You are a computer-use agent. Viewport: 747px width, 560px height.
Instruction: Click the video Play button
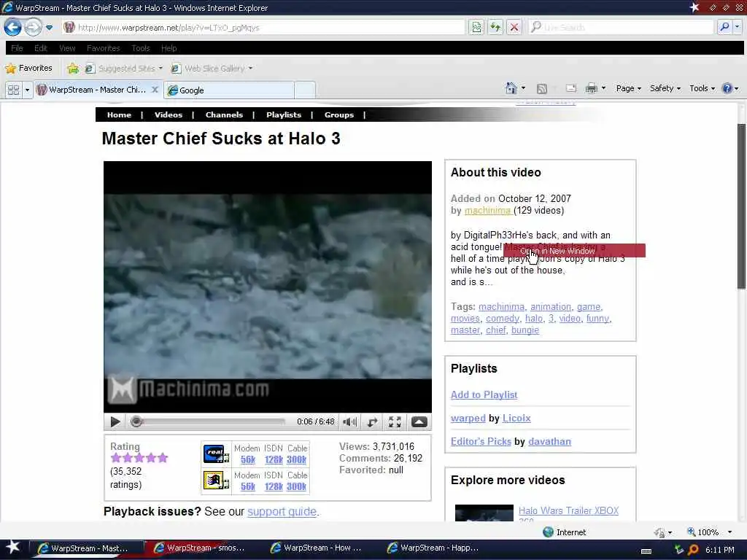(115, 421)
